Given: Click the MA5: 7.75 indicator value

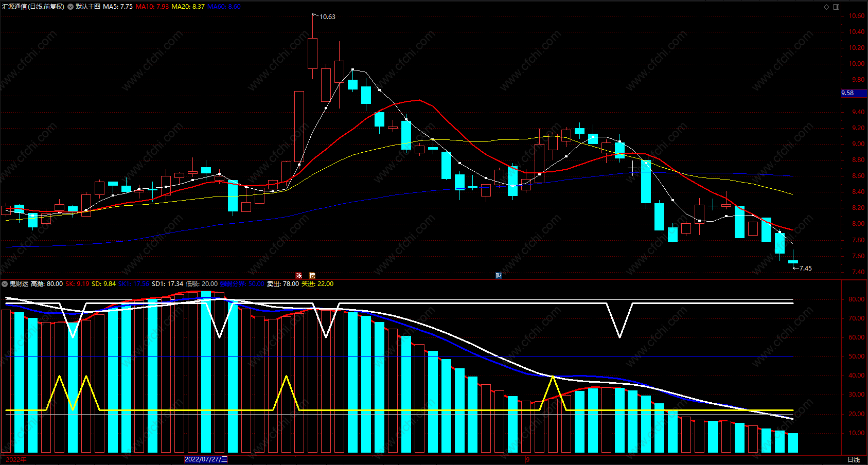Looking at the screenshot, I should pos(118,7).
